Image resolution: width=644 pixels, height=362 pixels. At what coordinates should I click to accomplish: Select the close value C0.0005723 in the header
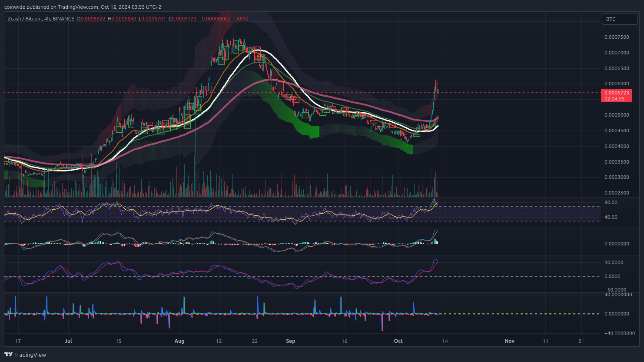(183, 19)
